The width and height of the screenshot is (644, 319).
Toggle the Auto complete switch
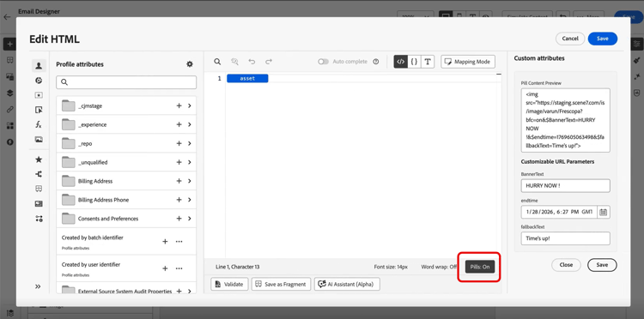[x=323, y=62]
